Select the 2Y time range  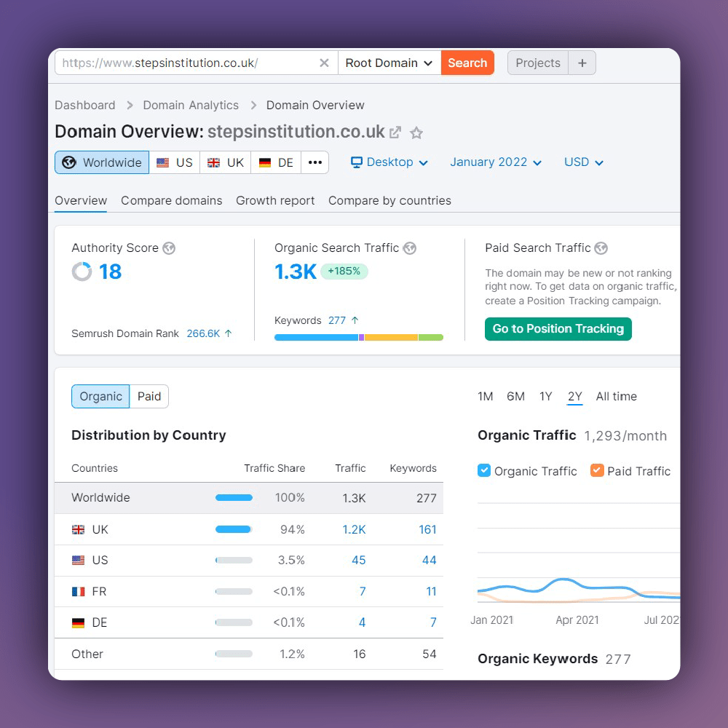(575, 397)
